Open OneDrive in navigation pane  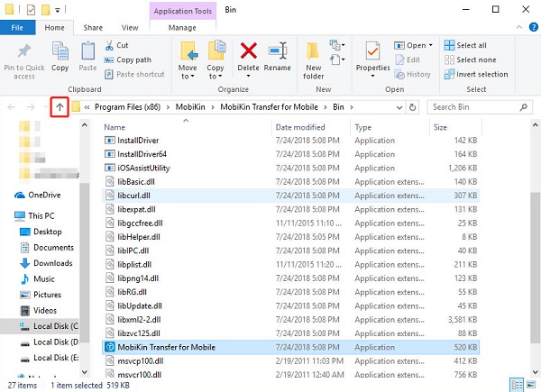[x=38, y=196]
